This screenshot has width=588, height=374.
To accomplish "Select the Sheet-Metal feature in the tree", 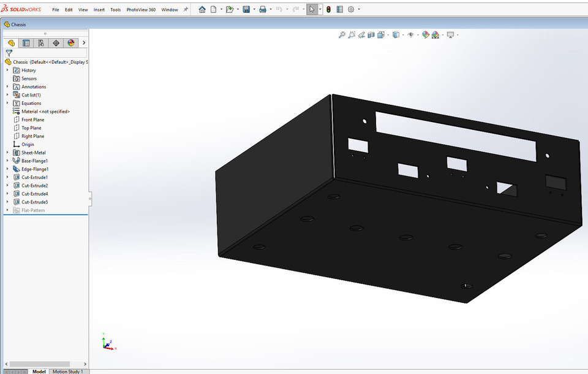I will pyautogui.click(x=34, y=152).
